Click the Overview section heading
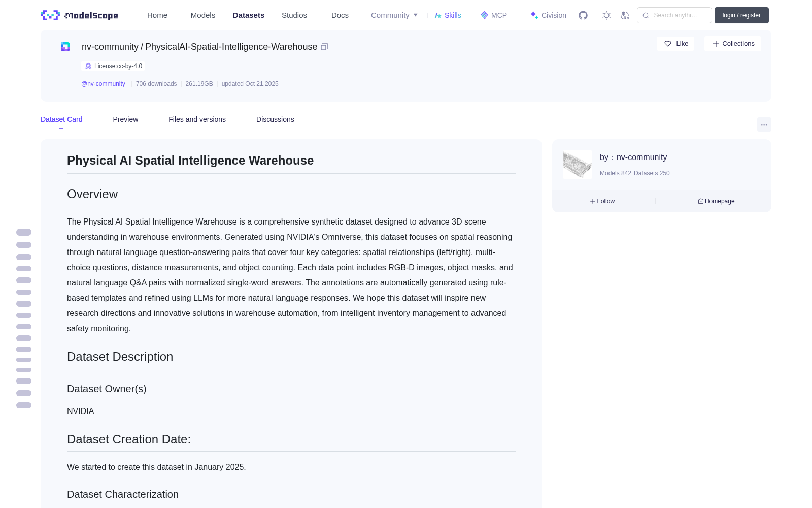Screen dimensions: 812x508 pos(92,194)
